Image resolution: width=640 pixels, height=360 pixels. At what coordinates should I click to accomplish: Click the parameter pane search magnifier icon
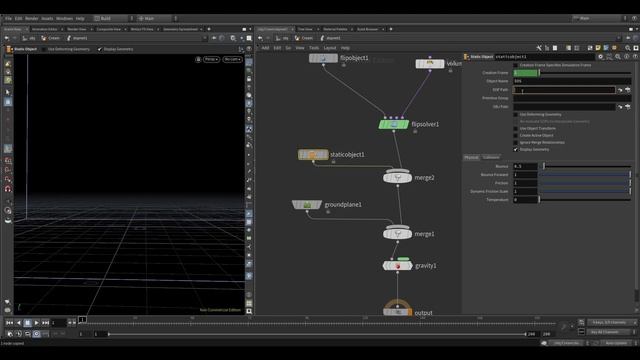click(x=618, y=57)
